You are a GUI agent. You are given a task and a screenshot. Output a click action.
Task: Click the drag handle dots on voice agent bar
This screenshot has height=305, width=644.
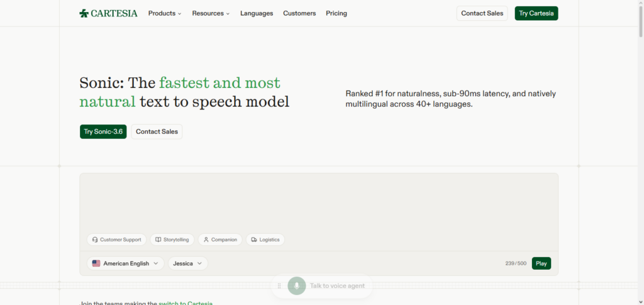point(279,286)
